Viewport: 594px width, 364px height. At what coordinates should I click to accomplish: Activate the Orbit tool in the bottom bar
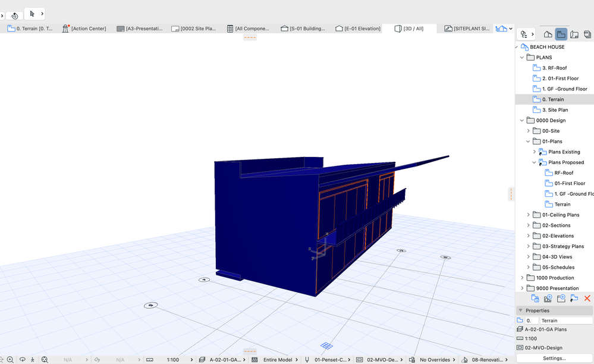(23, 359)
